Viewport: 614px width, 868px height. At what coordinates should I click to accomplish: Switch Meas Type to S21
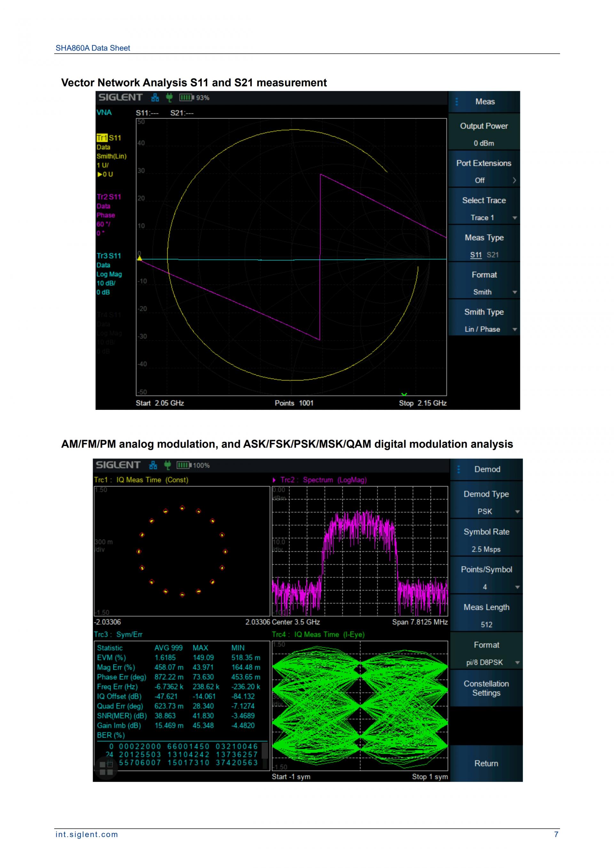pyautogui.click(x=492, y=255)
